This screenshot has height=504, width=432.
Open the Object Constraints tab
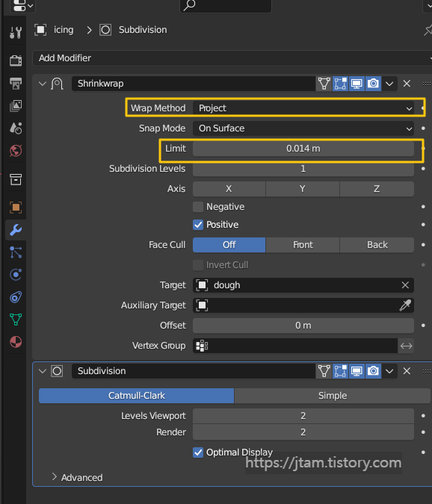pos(16,297)
